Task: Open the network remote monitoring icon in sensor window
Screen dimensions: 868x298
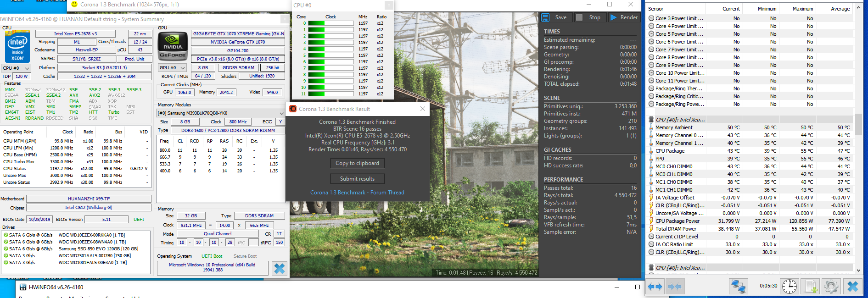Action: [738, 287]
